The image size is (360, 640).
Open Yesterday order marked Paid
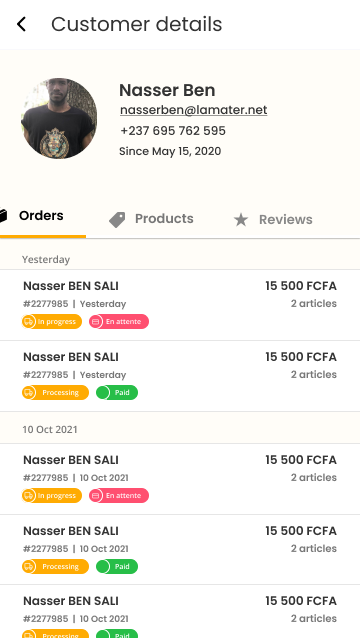(x=180, y=376)
